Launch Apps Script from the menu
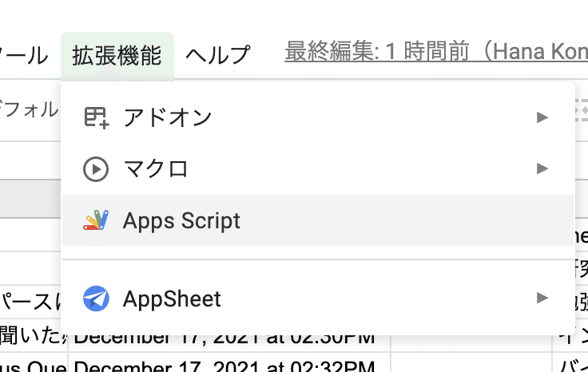 click(x=318, y=220)
